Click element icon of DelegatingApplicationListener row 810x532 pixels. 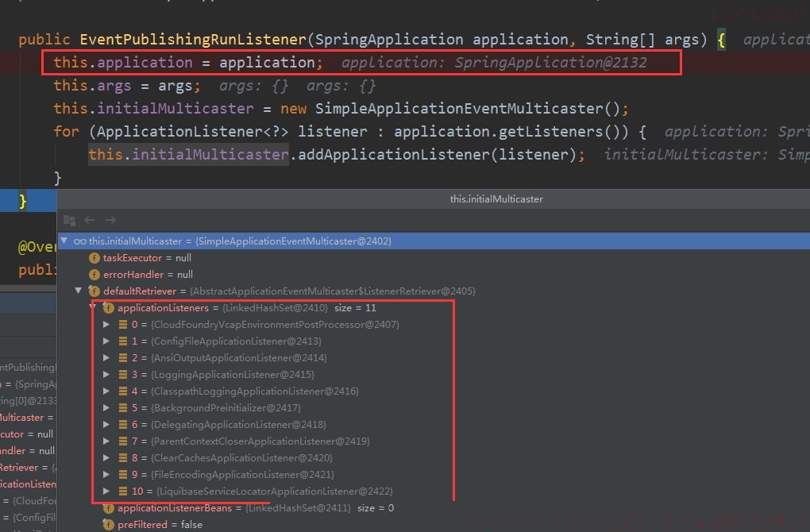[x=123, y=425]
